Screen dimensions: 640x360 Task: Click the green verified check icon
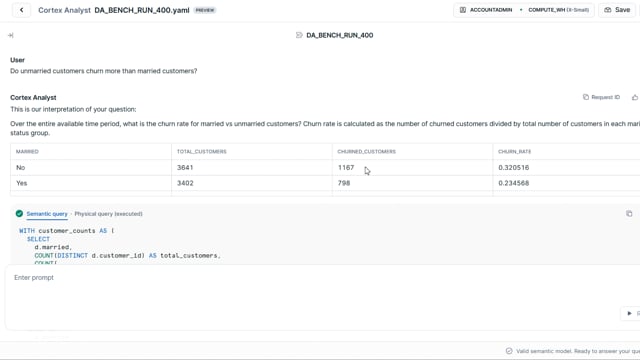coord(19,213)
